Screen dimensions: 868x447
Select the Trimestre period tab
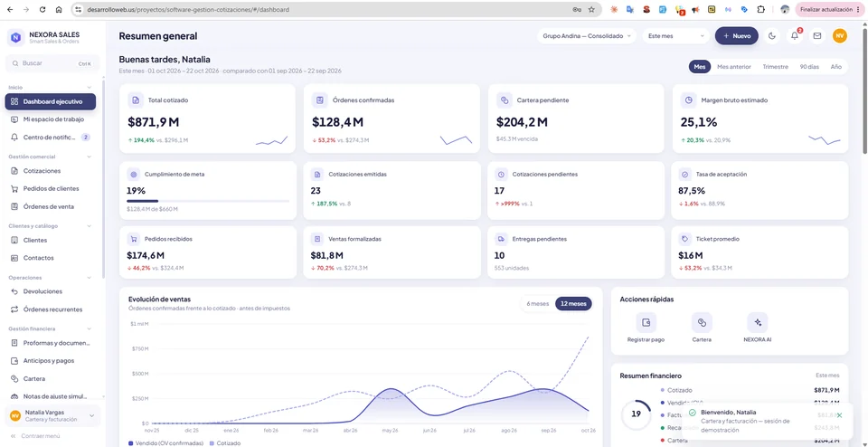(x=775, y=66)
